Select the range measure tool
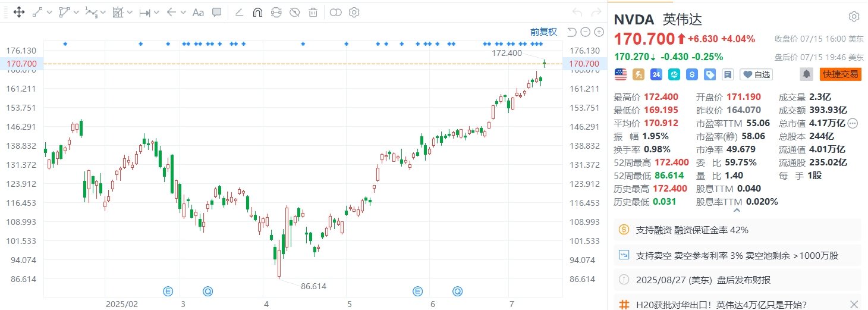This screenshot has width=868, height=310. [144, 12]
